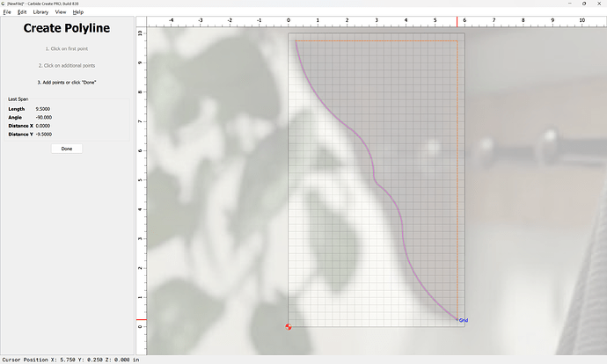Click the 0 mark on horizontal ruler
The width and height of the screenshot is (607, 364).
(289, 19)
